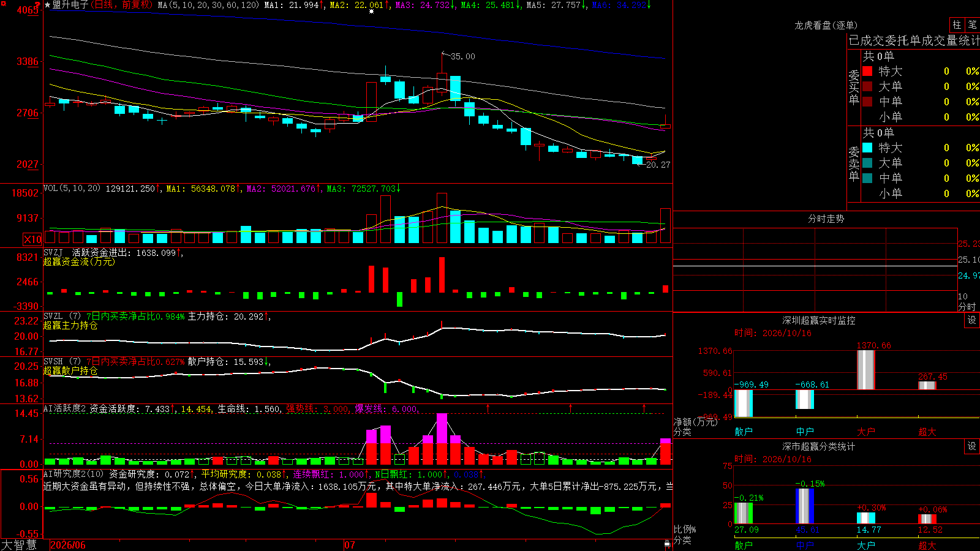Click the tallest red bar in 超赢资金流 panel
This screenshot has height=551, width=980.
coord(442,274)
